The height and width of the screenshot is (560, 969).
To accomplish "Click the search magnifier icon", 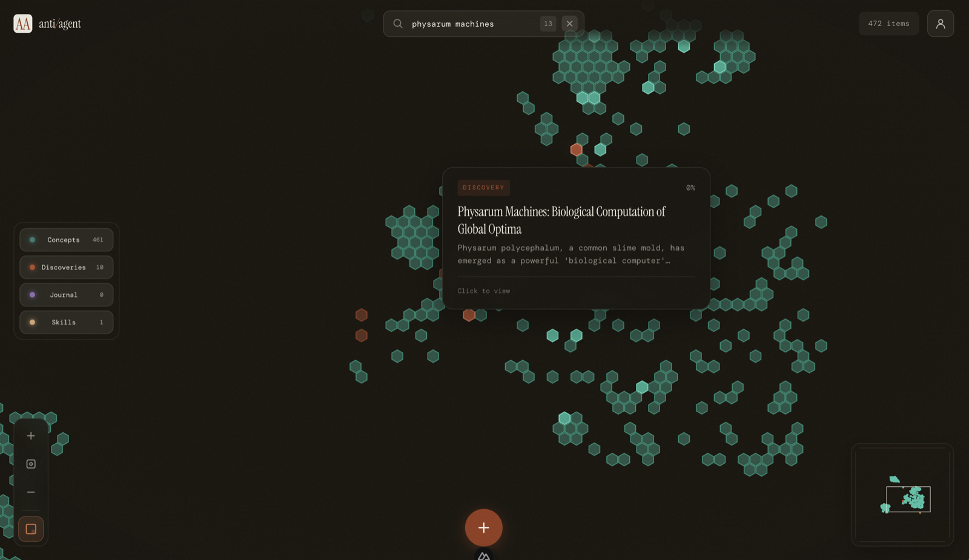I will click(398, 24).
